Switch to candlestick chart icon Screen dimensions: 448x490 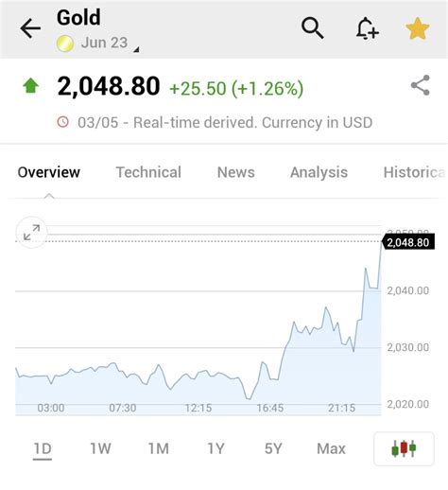pyautogui.click(x=404, y=448)
